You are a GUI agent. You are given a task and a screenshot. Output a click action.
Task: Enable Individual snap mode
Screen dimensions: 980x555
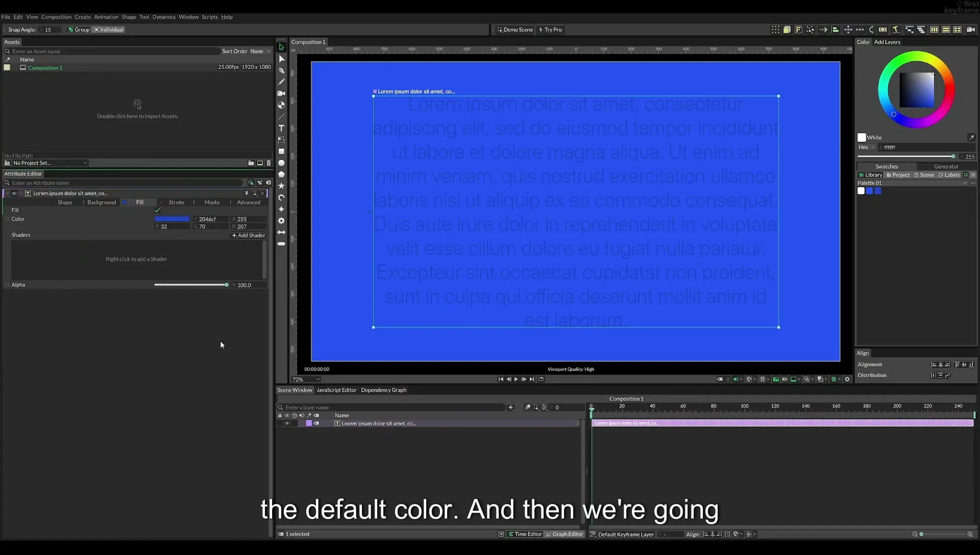pyautogui.click(x=109, y=30)
